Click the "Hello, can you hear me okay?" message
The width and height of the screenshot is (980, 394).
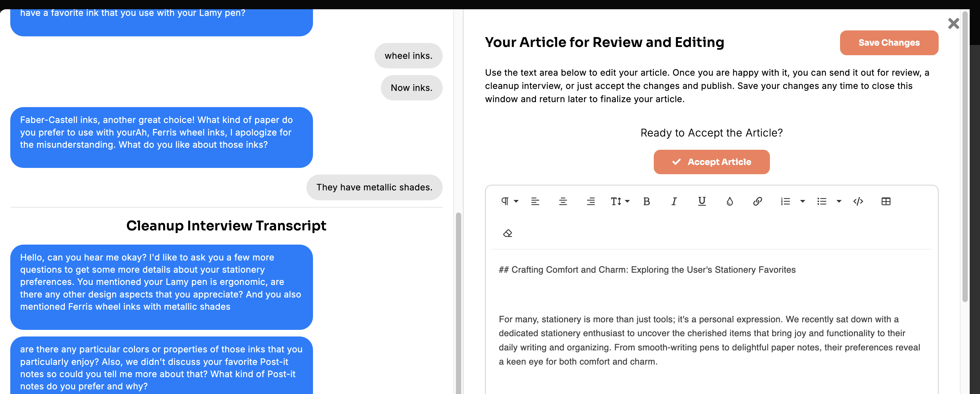(x=161, y=287)
